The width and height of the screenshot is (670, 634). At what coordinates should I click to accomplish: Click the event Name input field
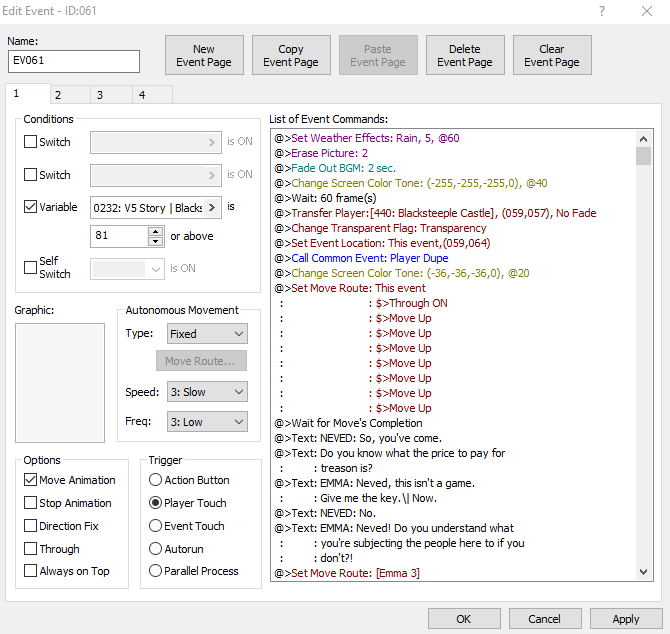[x=74, y=61]
